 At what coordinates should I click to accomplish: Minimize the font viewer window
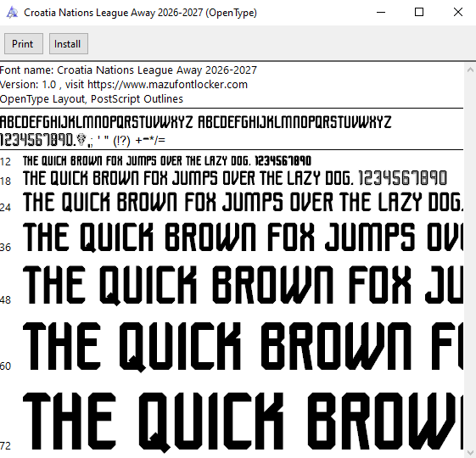(381, 13)
